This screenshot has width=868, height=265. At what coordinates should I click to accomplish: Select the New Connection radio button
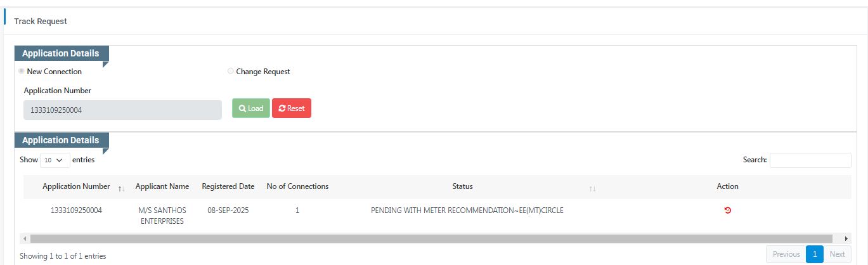22,72
